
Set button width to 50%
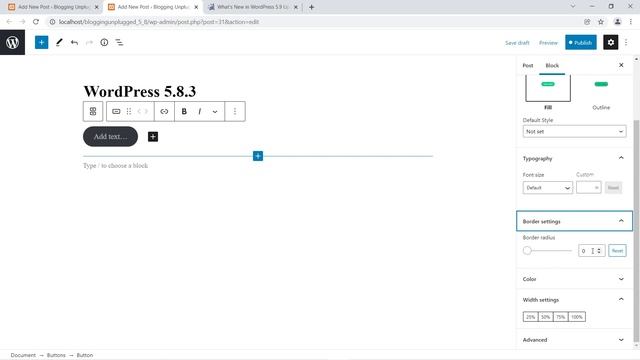tap(545, 317)
